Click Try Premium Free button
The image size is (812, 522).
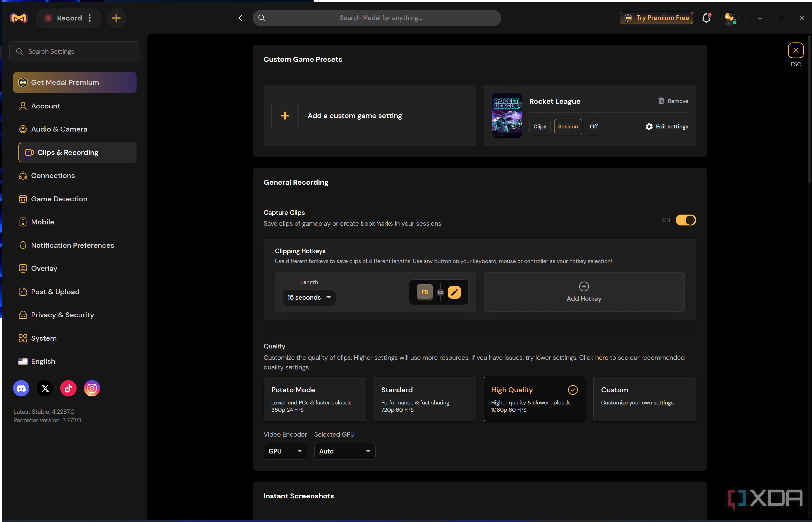pyautogui.click(x=656, y=18)
